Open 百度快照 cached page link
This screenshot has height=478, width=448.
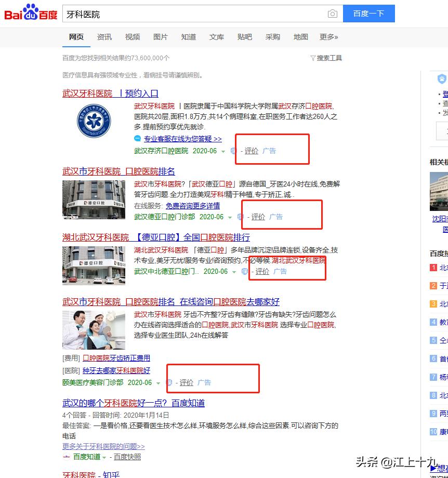click(x=127, y=457)
